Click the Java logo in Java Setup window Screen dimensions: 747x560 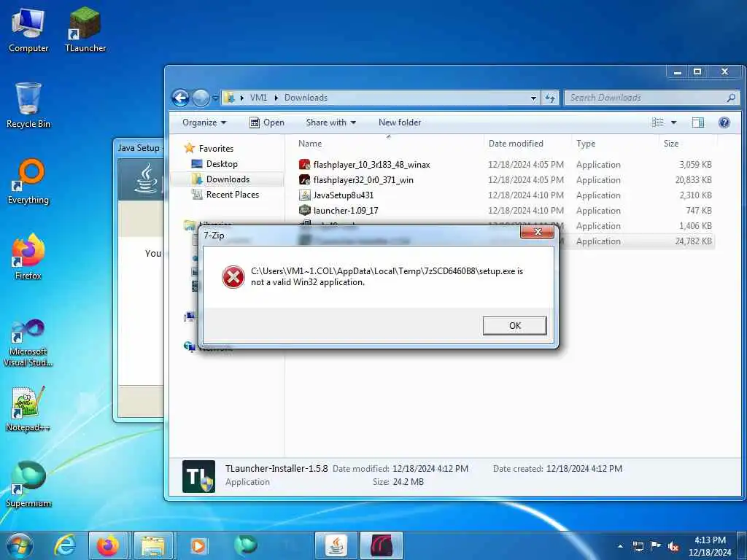146,179
